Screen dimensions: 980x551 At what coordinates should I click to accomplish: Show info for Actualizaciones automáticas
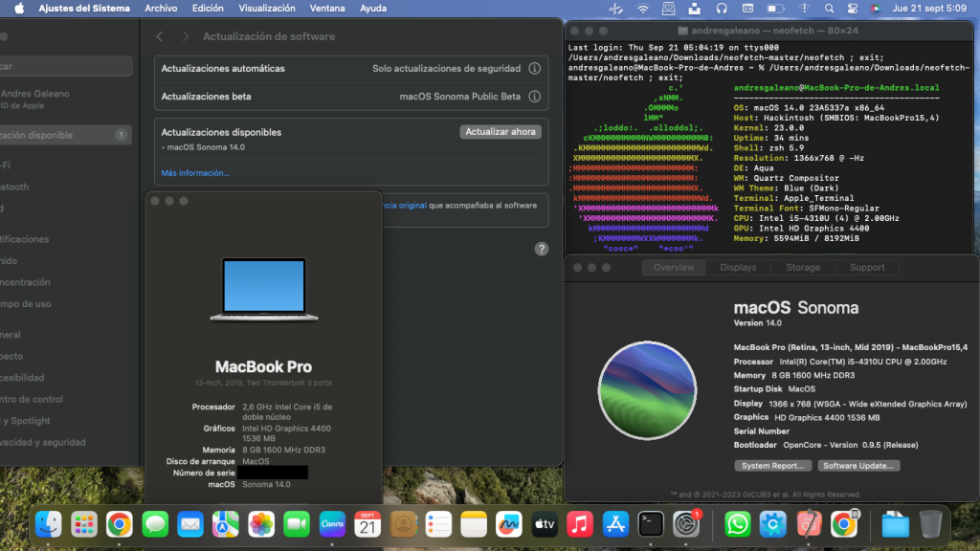click(534, 69)
